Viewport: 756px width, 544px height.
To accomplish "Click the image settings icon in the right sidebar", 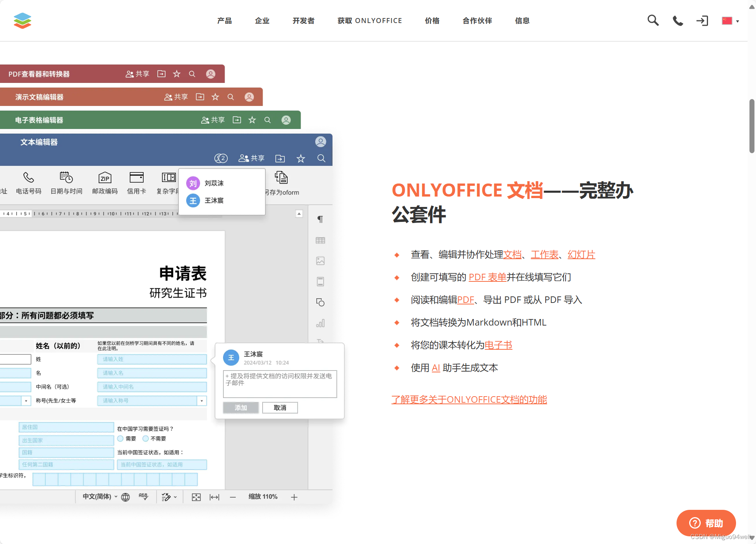I will click(320, 261).
